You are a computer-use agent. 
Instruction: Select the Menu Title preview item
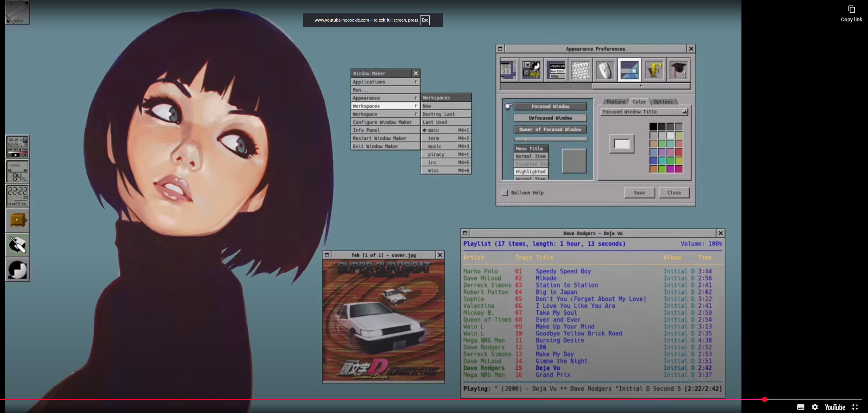point(531,149)
